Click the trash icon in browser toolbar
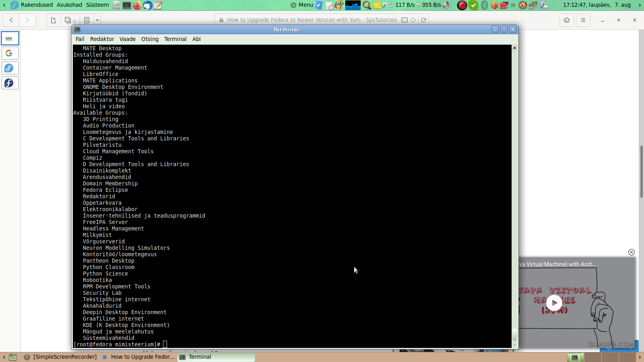 click(x=87, y=20)
